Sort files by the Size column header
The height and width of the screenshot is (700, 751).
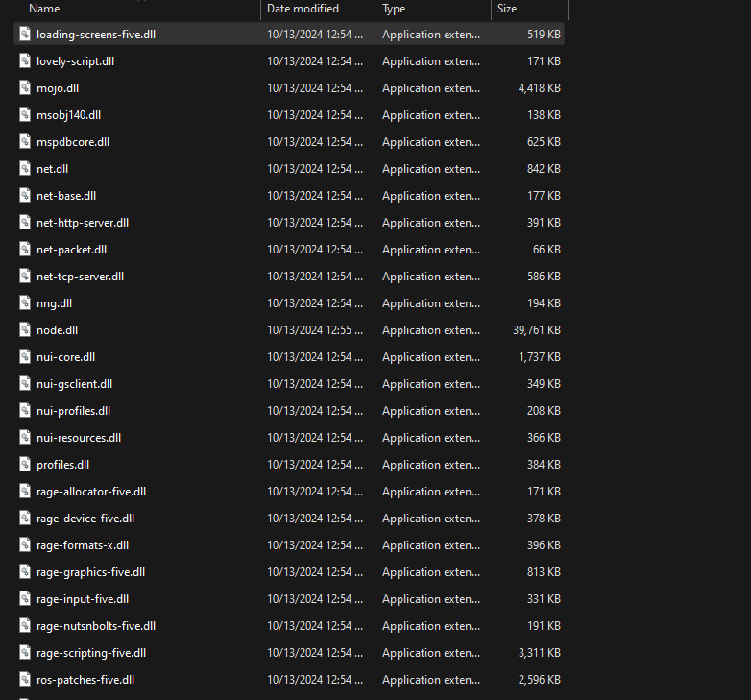point(507,9)
